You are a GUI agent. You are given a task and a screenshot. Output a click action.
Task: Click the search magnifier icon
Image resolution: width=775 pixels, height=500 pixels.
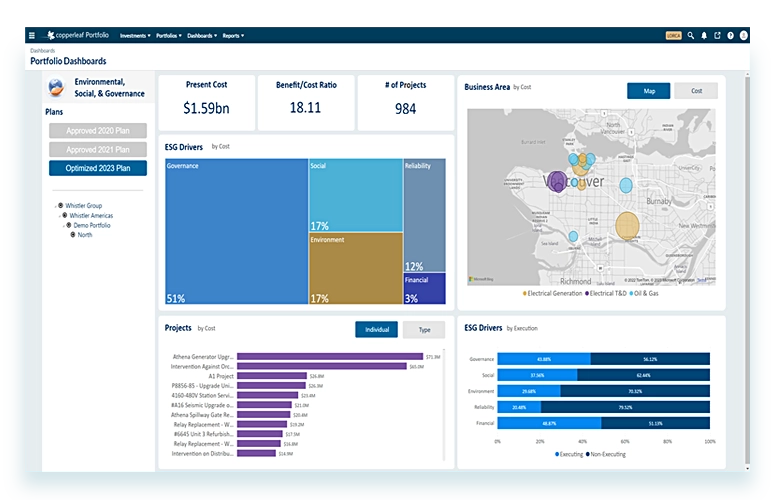click(691, 35)
